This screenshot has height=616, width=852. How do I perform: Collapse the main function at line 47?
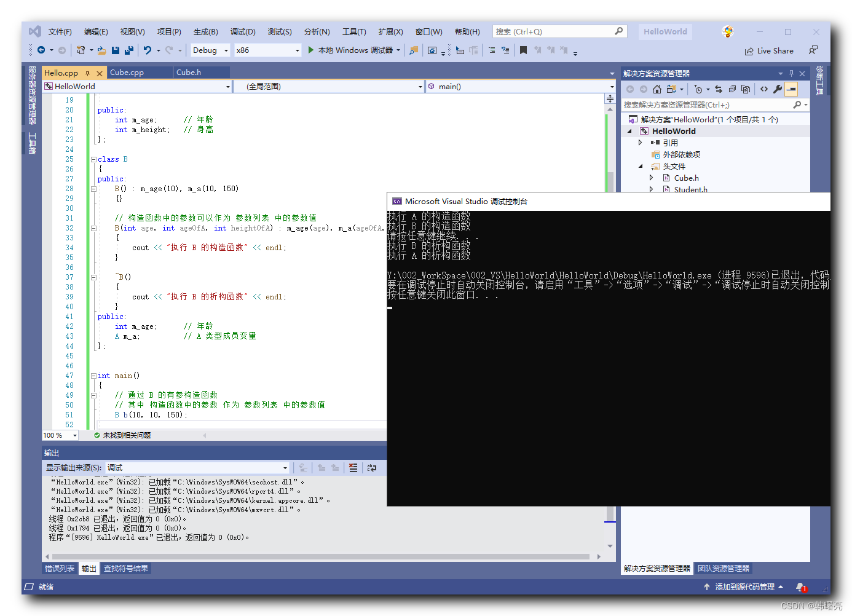pos(93,376)
